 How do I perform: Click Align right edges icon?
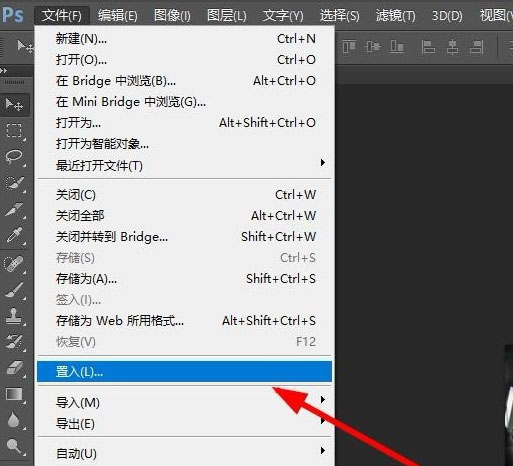tap(477, 47)
